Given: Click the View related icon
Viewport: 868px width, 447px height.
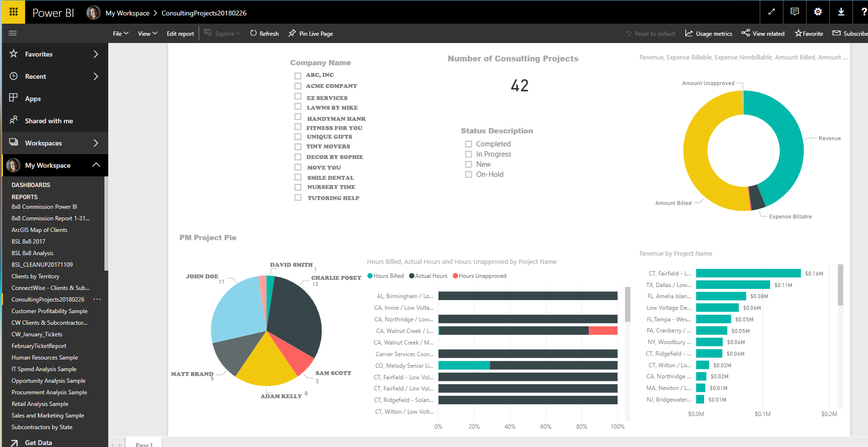Looking at the screenshot, I should pos(746,33).
